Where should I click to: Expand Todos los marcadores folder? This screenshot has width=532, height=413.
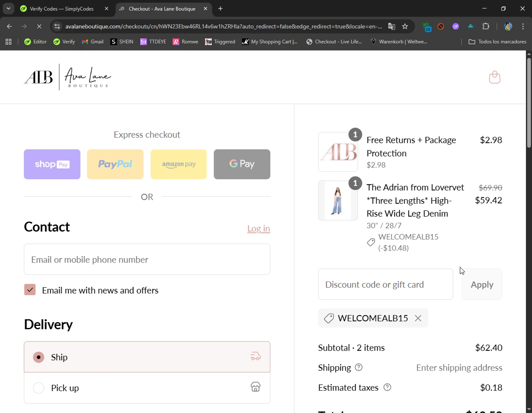(x=497, y=42)
